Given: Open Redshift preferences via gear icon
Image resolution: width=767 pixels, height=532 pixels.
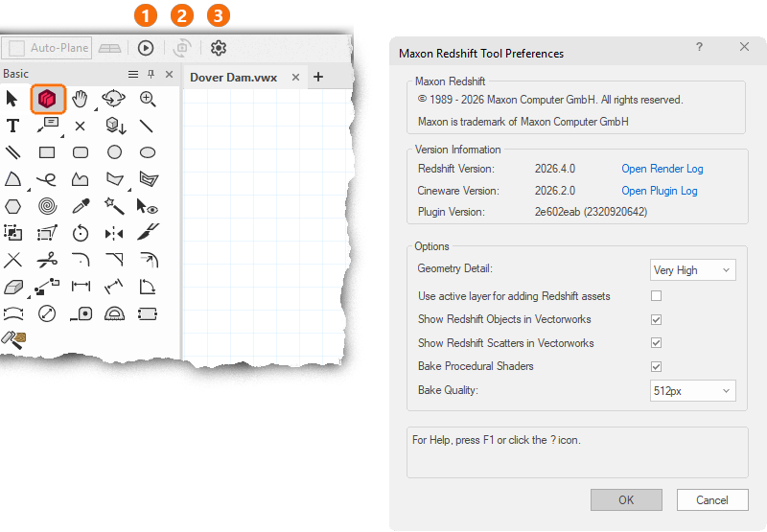Looking at the screenshot, I should pyautogui.click(x=219, y=48).
